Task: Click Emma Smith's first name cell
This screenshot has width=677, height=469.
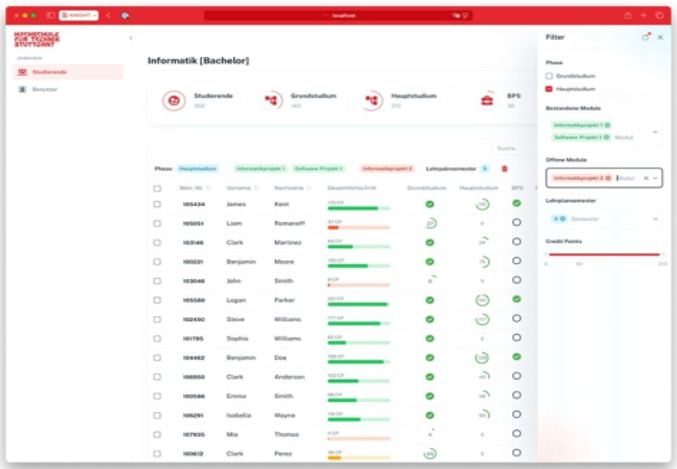Action: 236,396
